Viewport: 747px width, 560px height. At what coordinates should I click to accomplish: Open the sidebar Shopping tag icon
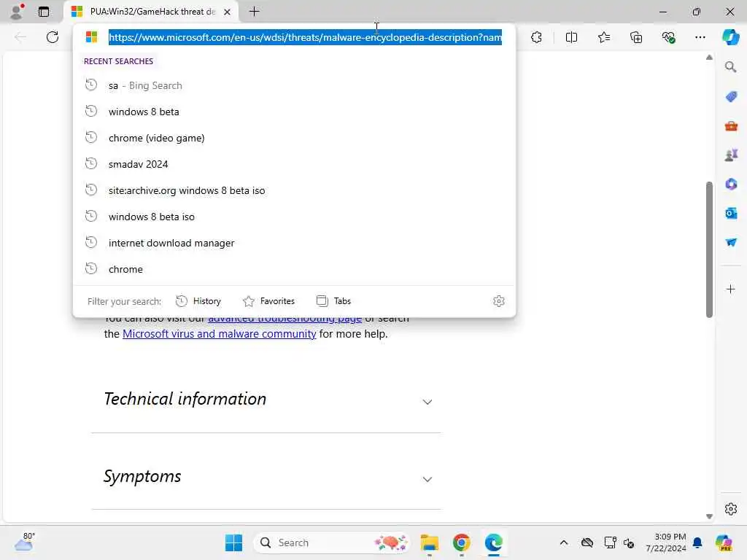click(x=731, y=97)
